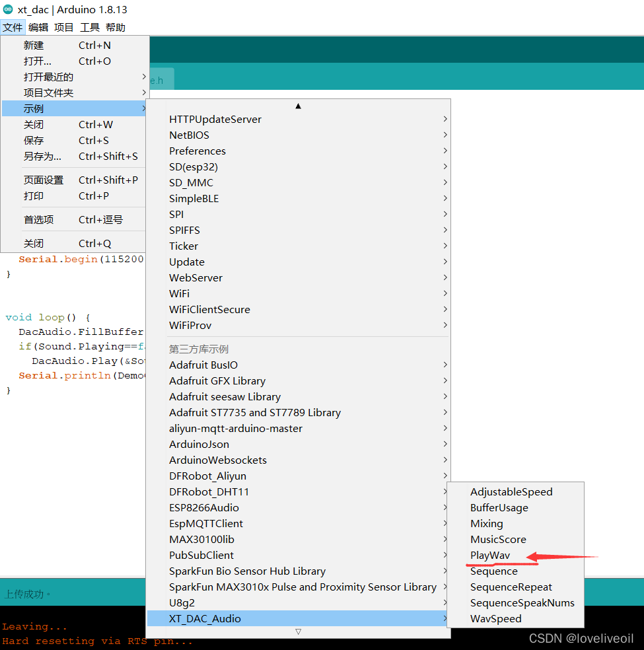Screen dimensions: 644x650
Task: Open the 文件 menu
Action: pyautogui.click(x=13, y=27)
